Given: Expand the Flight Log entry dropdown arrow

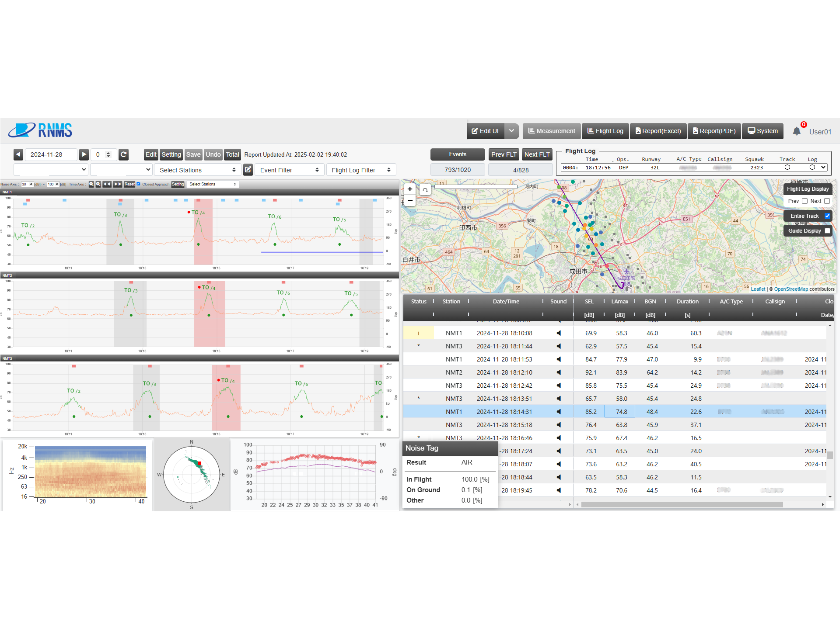Looking at the screenshot, I should pyautogui.click(x=823, y=167).
